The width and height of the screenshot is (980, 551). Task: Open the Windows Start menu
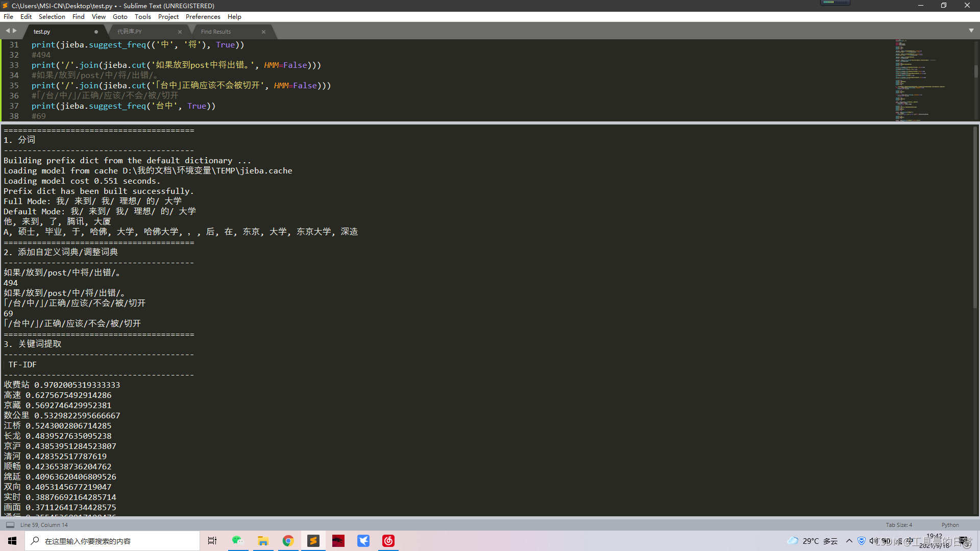coord(12,541)
